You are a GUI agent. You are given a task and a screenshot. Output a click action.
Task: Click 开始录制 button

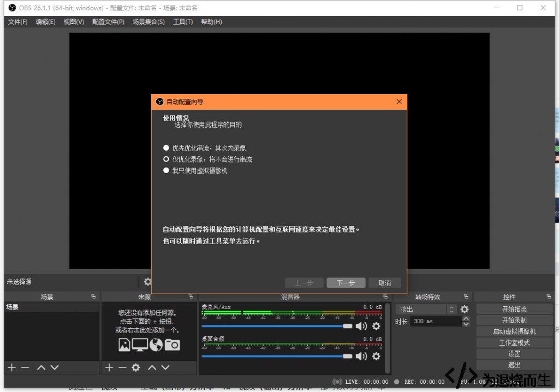(514, 320)
